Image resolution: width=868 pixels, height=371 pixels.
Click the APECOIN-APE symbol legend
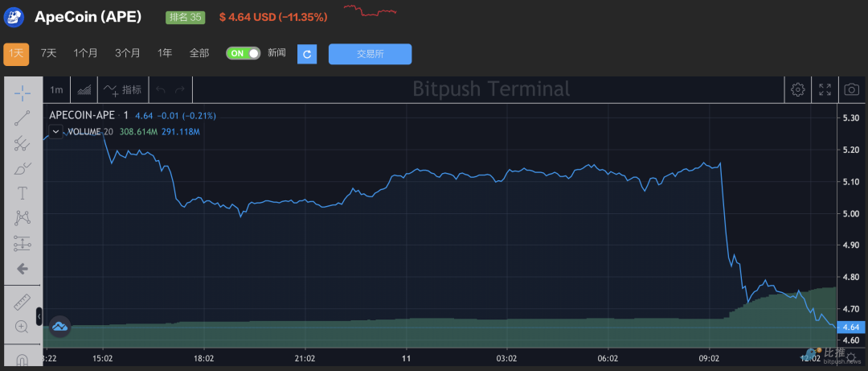tap(82, 115)
